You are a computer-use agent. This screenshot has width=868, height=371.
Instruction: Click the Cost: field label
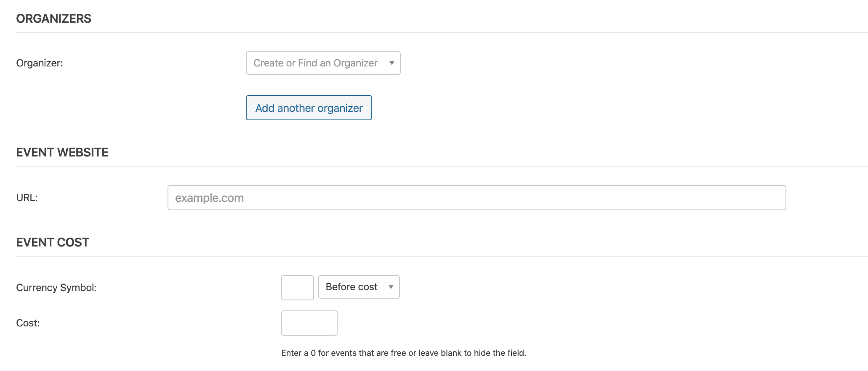click(x=28, y=323)
